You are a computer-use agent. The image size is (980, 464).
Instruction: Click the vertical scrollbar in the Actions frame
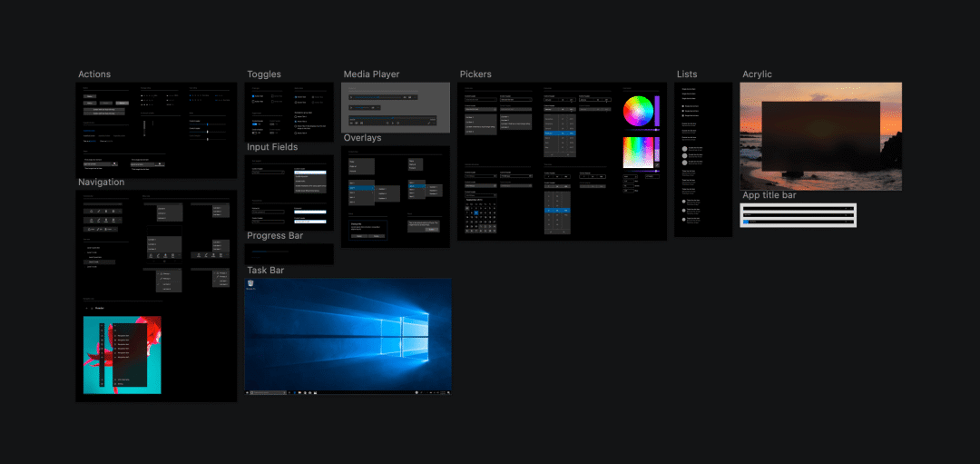click(144, 128)
